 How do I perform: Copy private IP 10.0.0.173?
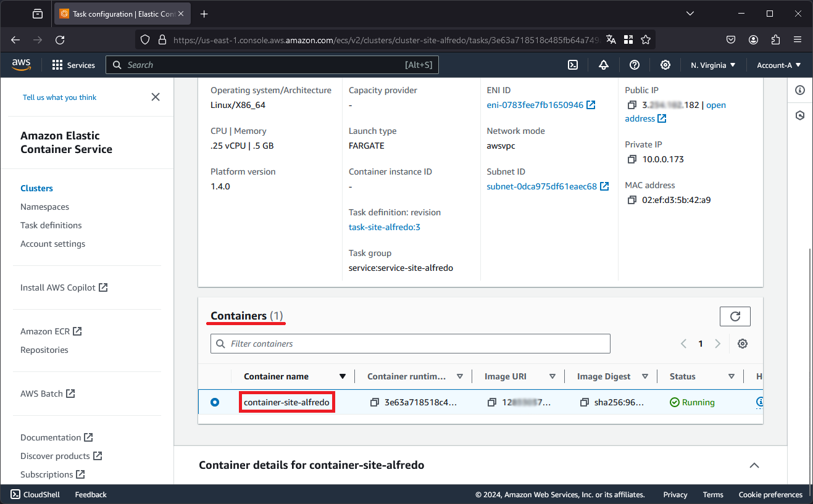point(632,159)
